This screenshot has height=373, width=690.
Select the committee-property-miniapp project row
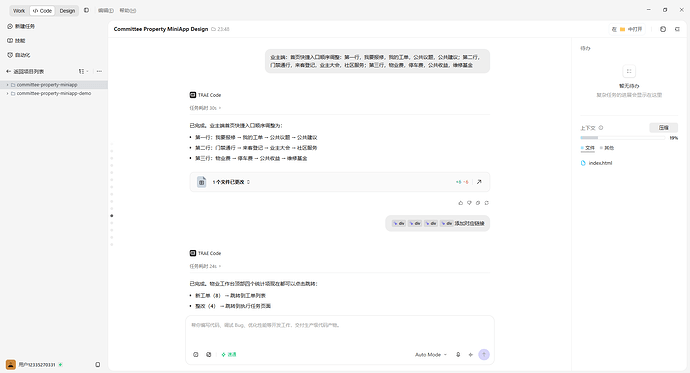54,84
